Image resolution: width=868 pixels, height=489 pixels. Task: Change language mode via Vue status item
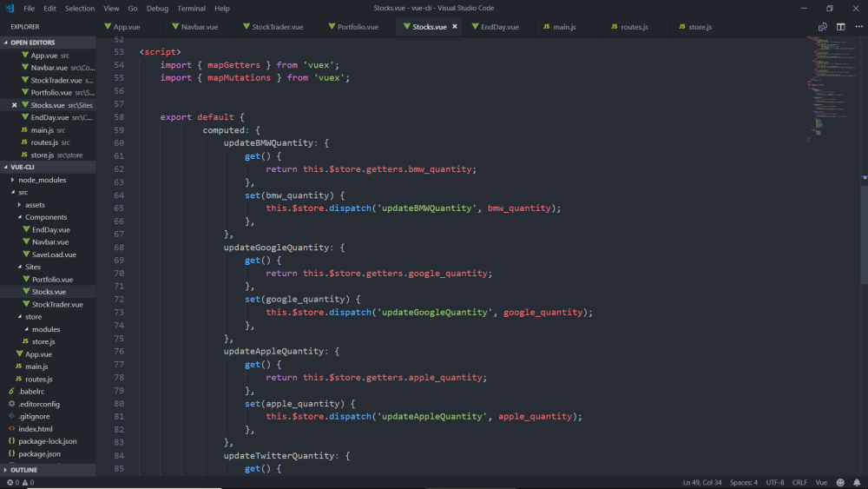pyautogui.click(x=821, y=482)
